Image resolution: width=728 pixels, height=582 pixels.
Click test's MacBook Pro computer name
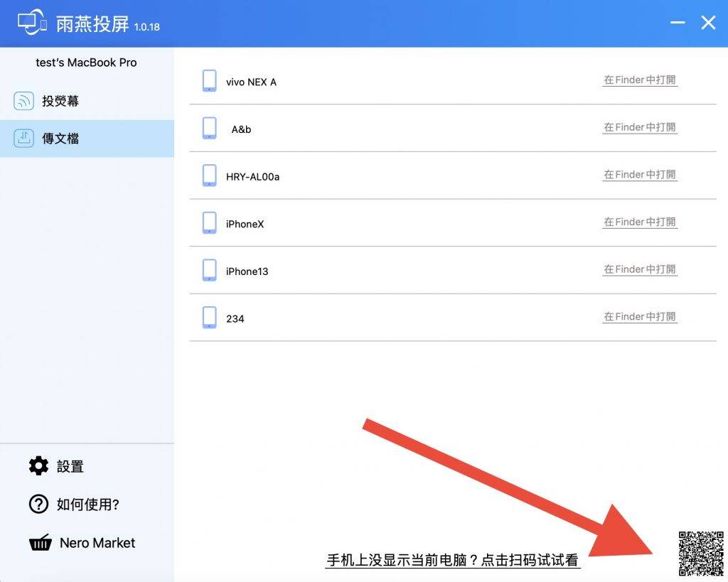click(x=86, y=63)
